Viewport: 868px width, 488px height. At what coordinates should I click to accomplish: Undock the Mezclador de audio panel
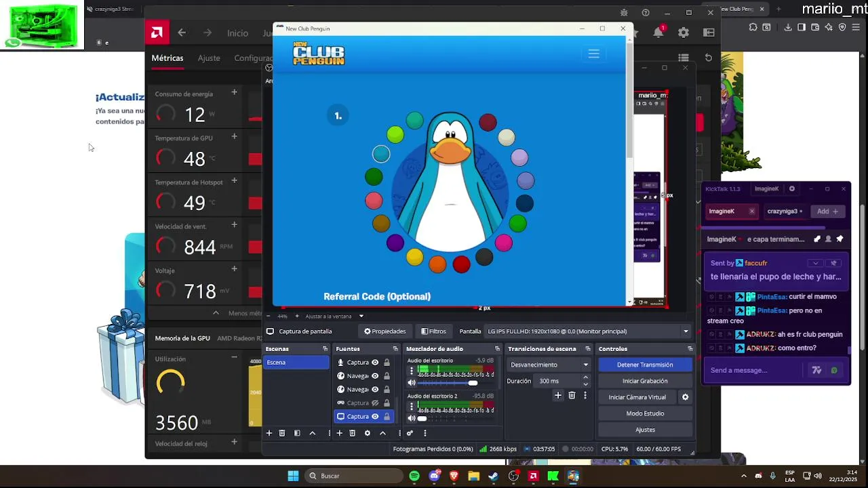[497, 349]
